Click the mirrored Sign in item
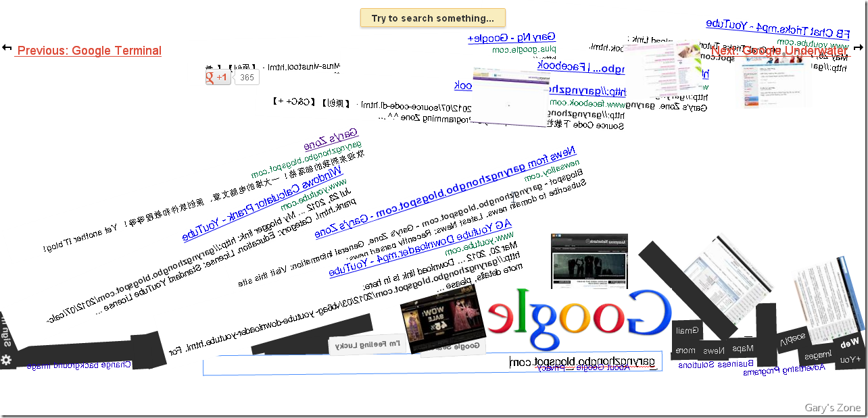The height and width of the screenshot is (418, 868). (x=5, y=331)
